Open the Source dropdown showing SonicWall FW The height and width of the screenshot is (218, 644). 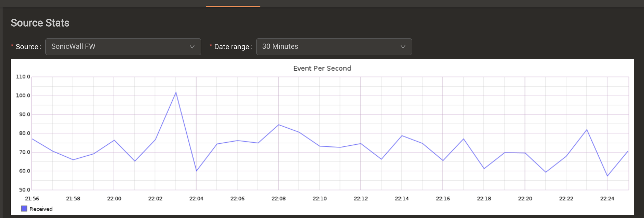click(x=123, y=47)
